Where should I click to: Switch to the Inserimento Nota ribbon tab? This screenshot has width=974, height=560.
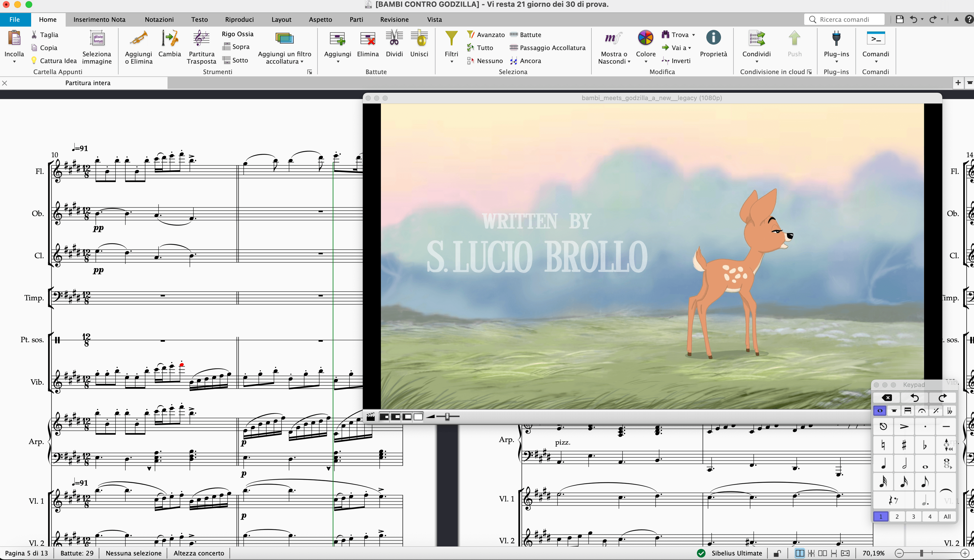99,20
